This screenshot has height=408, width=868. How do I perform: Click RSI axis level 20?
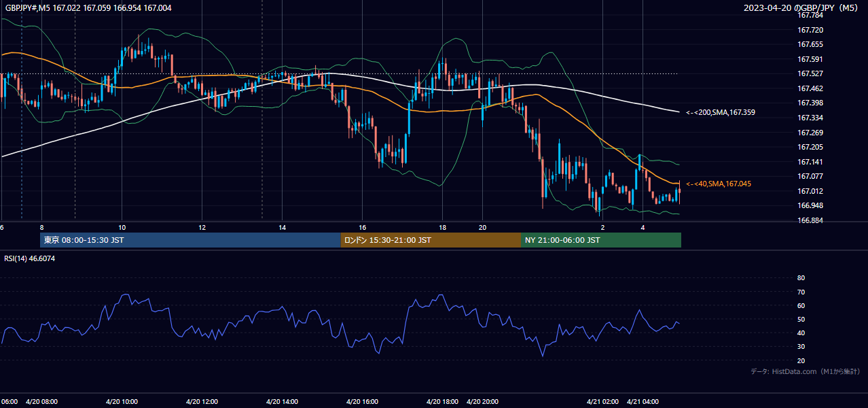tap(801, 360)
